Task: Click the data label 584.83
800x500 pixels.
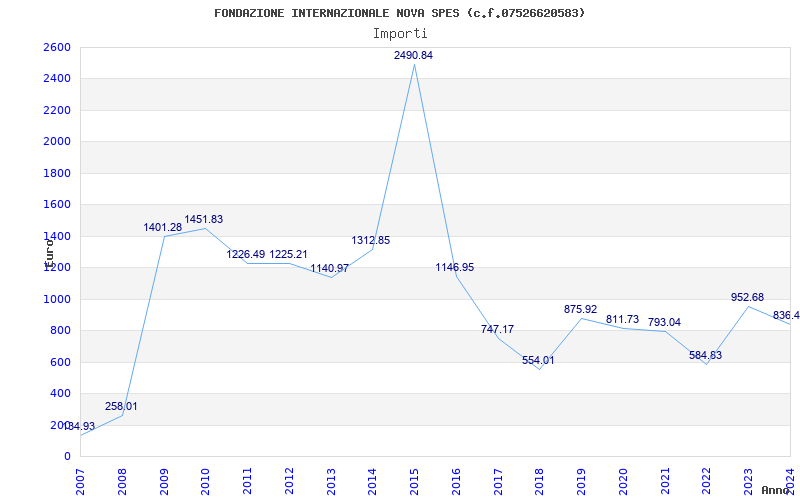Action: [x=706, y=356]
